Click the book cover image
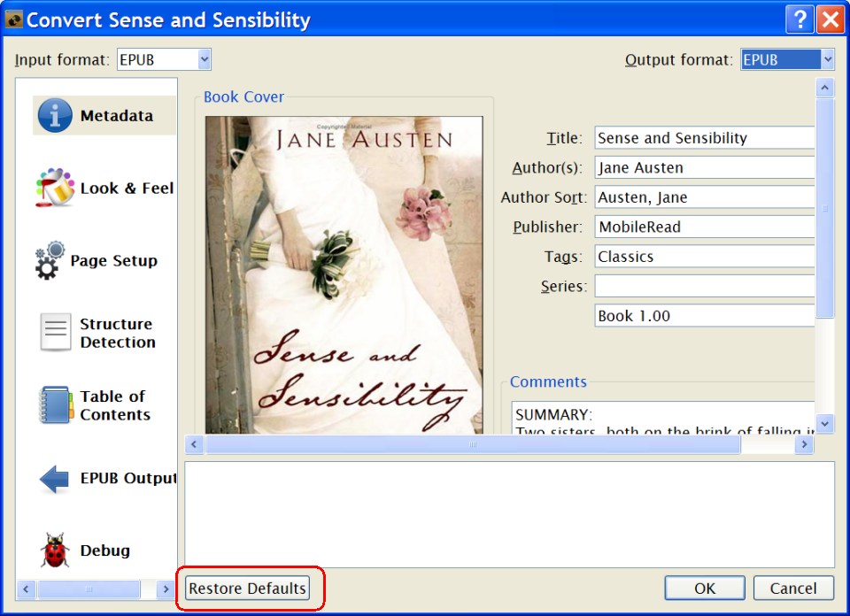 coord(344,274)
